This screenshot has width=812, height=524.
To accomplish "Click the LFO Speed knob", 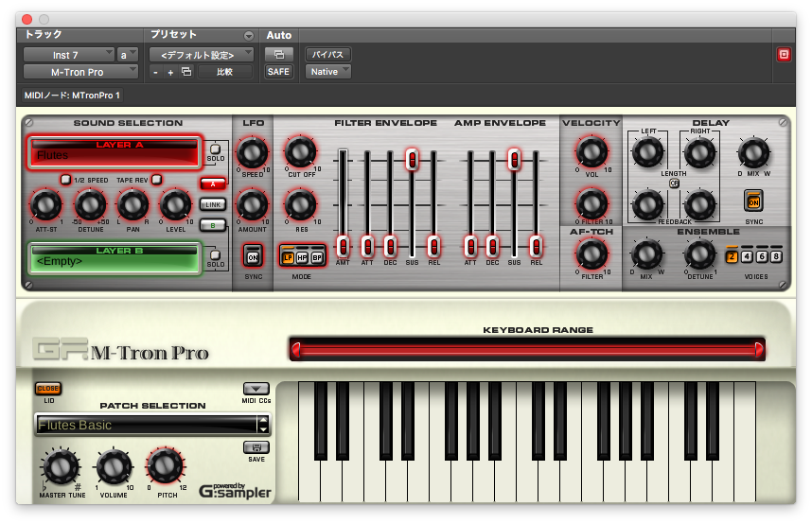I will point(252,152).
